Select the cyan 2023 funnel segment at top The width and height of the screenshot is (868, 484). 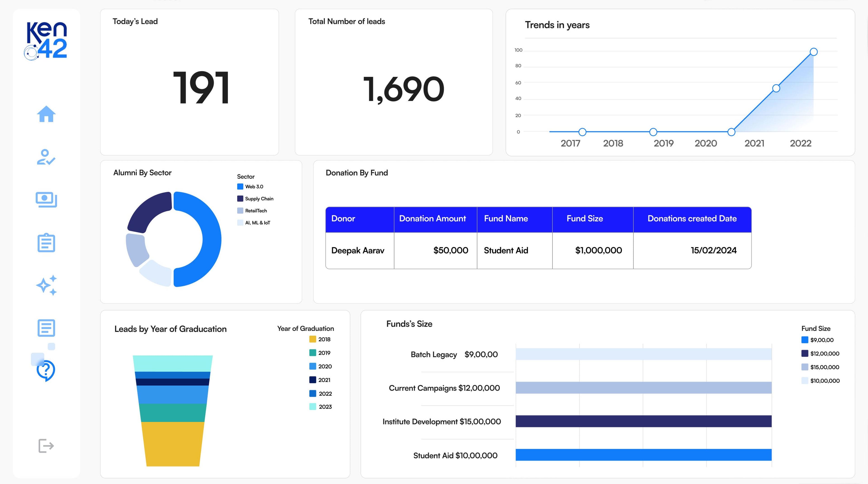coord(173,363)
